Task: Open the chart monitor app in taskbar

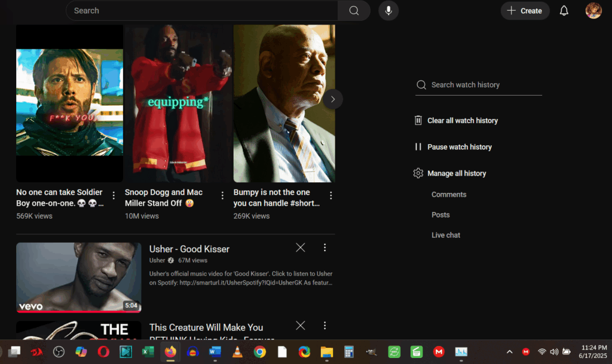Action: tap(461, 352)
